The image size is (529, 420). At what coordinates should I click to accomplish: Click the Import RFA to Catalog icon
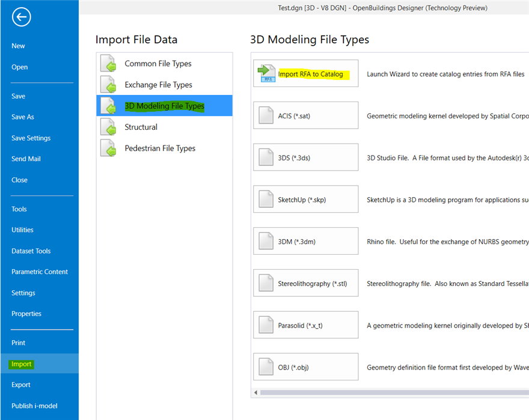tap(266, 73)
